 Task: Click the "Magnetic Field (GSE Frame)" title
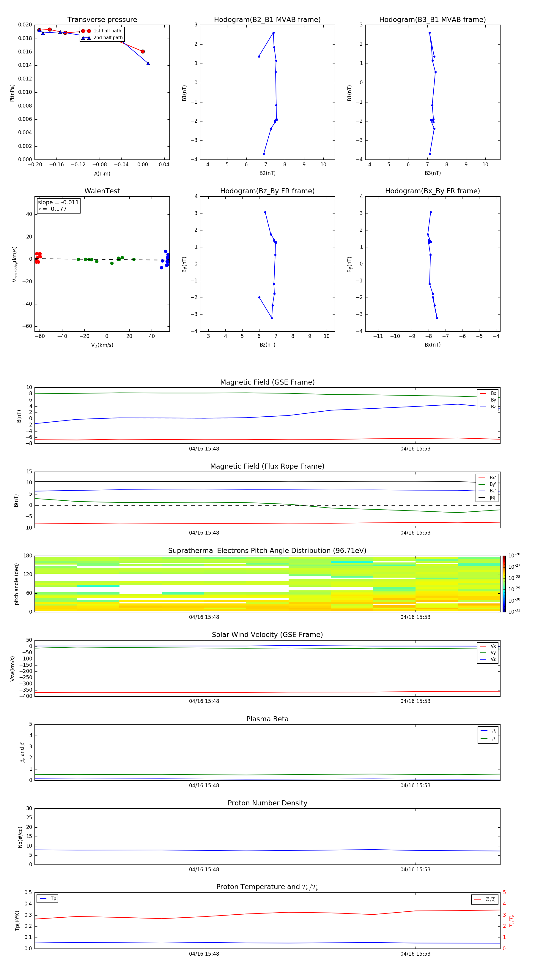(x=267, y=382)
